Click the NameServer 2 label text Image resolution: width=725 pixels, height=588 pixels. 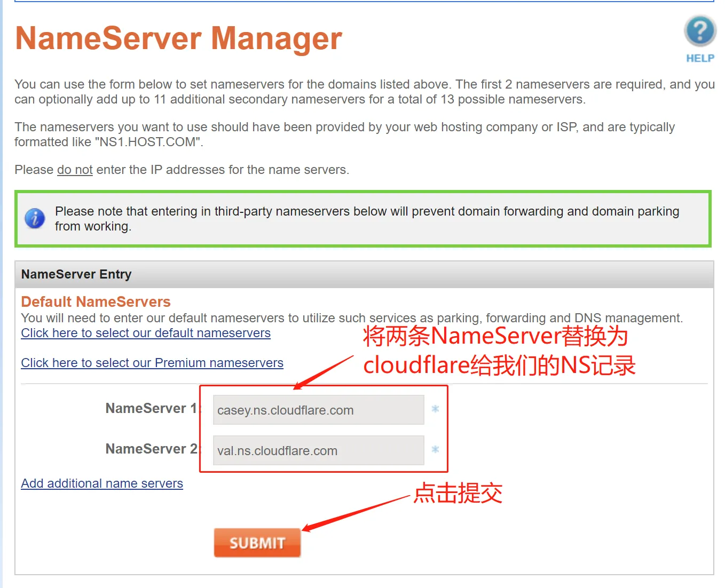pos(150,449)
